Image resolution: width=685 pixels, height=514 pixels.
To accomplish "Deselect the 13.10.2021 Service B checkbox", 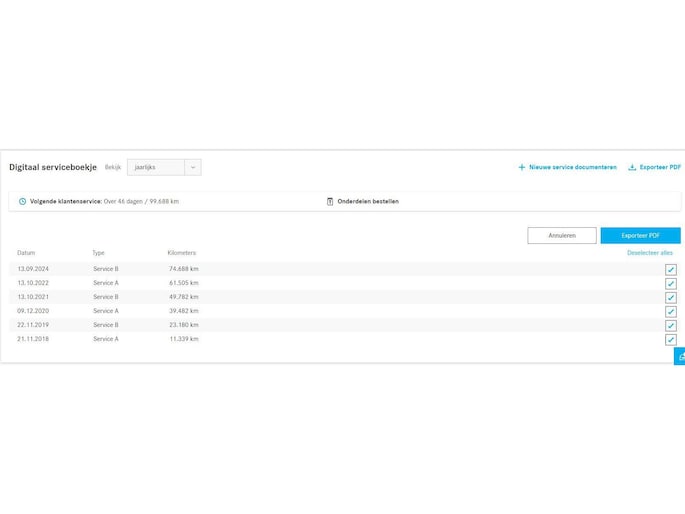I will (x=670, y=298).
